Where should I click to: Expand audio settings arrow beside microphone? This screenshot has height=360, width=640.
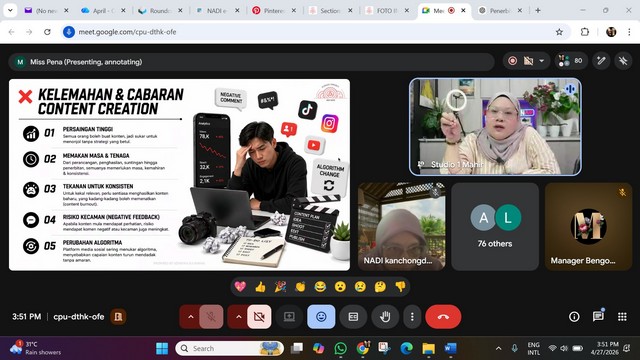tap(190, 317)
